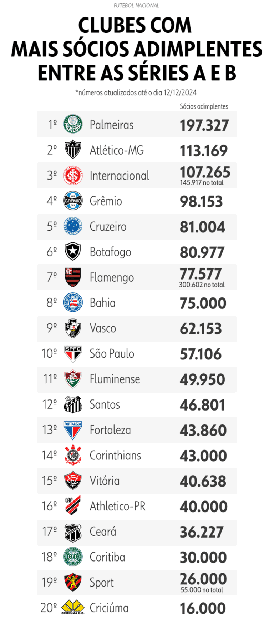The image size is (274, 644).
Task: Select the Bahia club badge
Action: point(73,303)
